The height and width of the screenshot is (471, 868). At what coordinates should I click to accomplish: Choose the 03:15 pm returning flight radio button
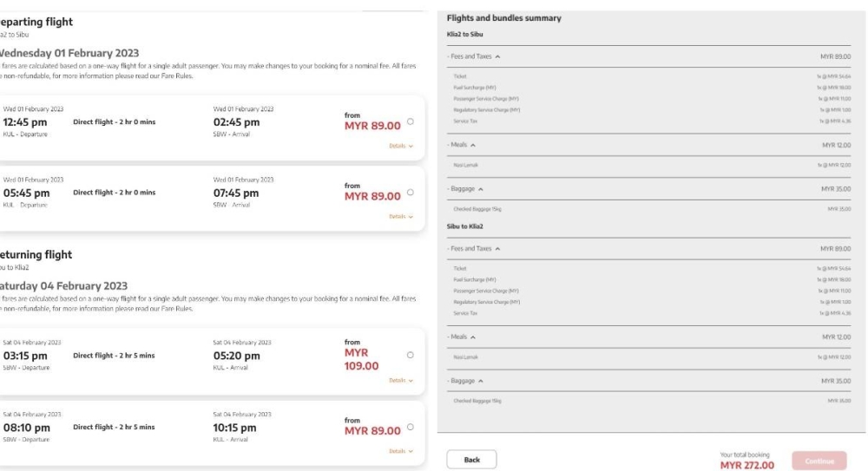coord(408,355)
